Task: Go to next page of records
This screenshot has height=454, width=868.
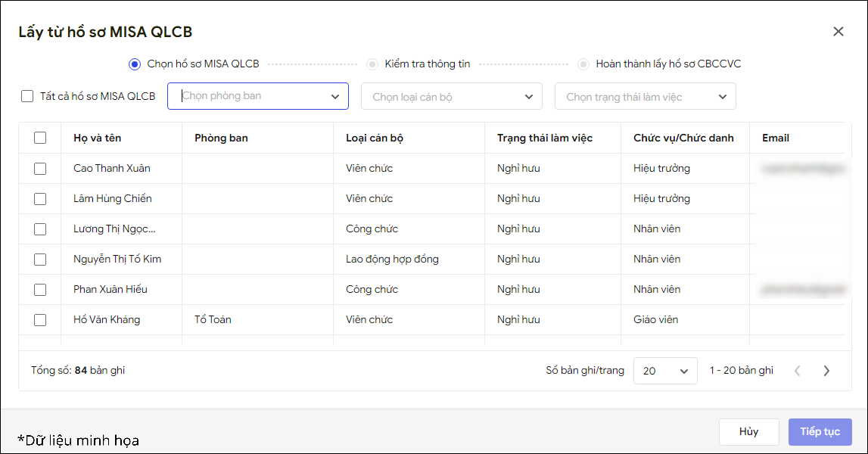Action: pos(826,371)
